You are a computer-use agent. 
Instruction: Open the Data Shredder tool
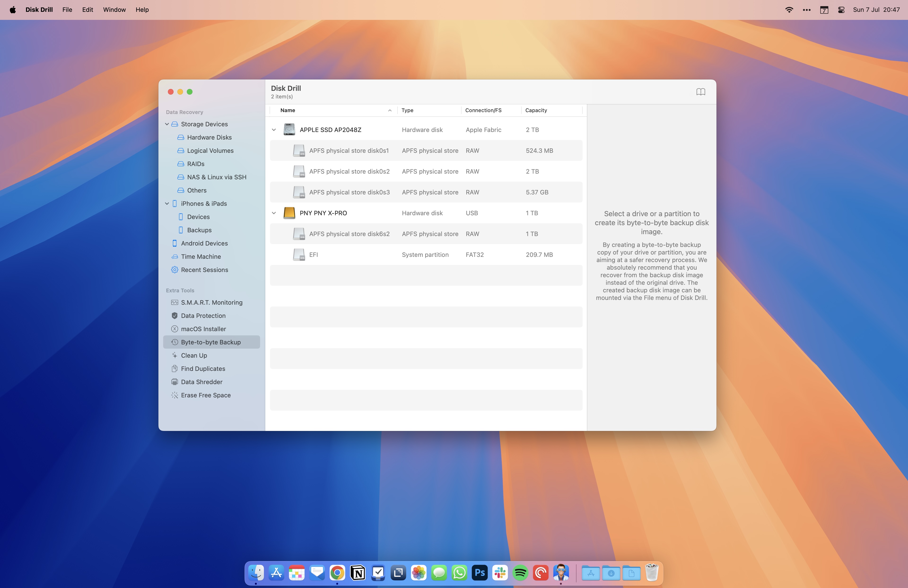(201, 382)
